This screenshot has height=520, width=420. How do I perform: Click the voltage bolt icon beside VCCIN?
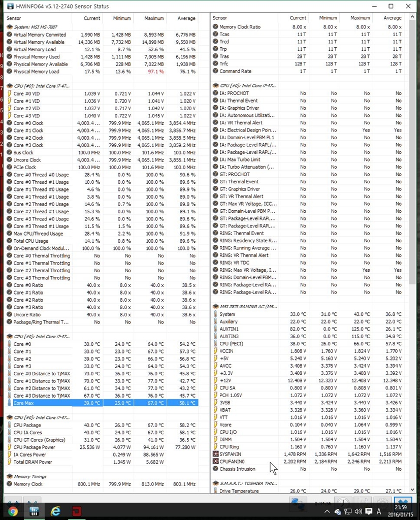click(x=216, y=351)
